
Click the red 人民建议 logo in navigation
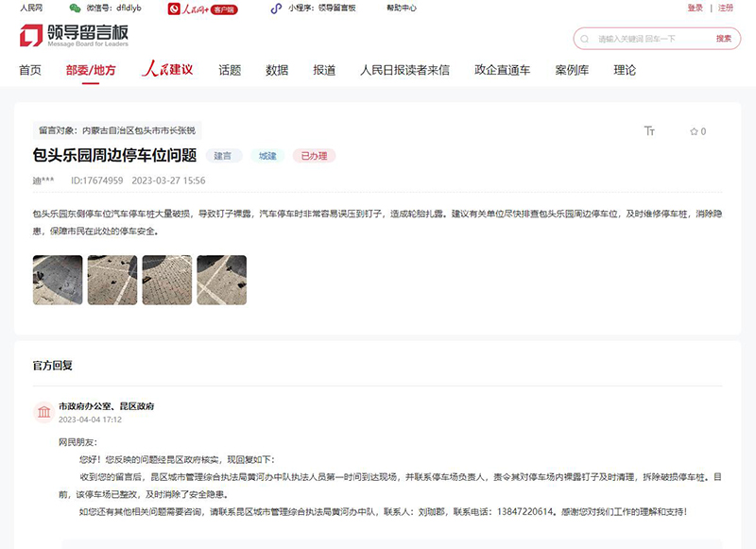coord(165,69)
